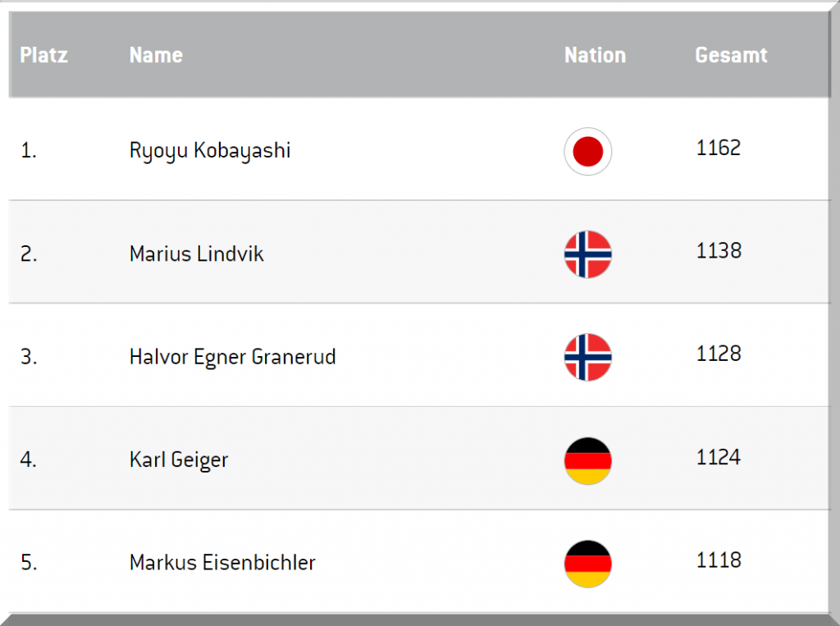Select the name Marius Lindvik

(x=197, y=254)
